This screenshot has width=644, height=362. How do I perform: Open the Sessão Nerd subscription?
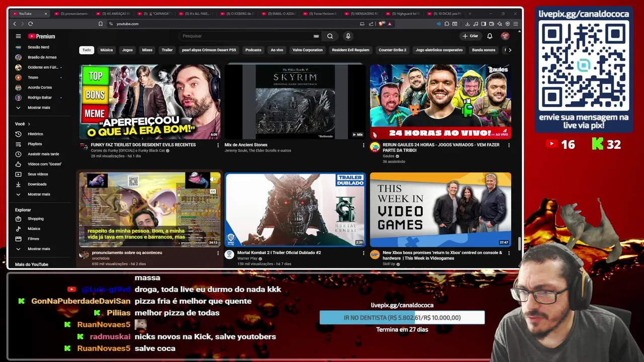(x=39, y=47)
